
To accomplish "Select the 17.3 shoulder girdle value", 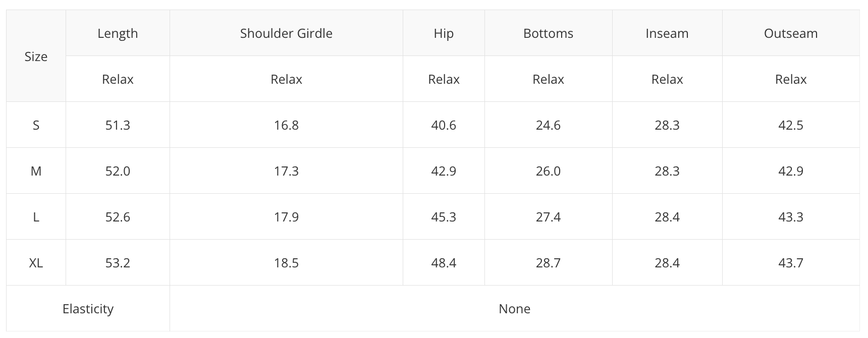I will tap(286, 171).
